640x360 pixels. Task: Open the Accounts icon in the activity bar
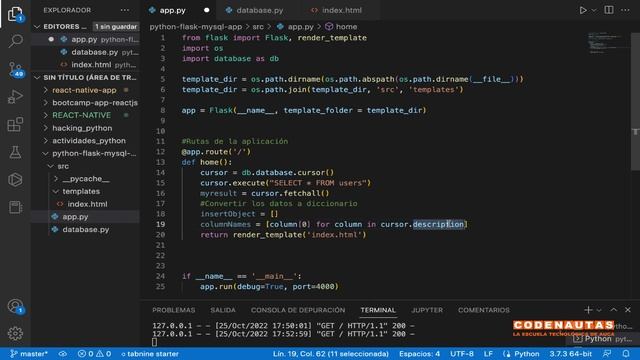tap(16, 306)
